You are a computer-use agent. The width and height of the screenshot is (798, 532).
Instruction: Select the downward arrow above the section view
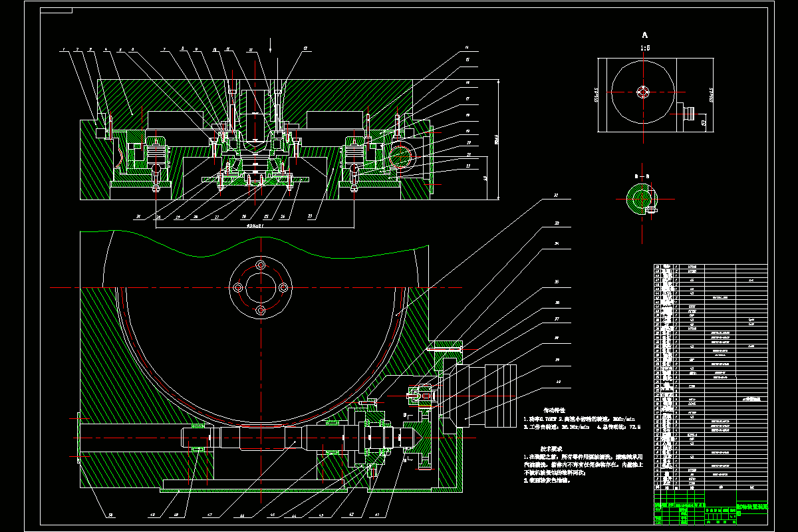coord(271,45)
